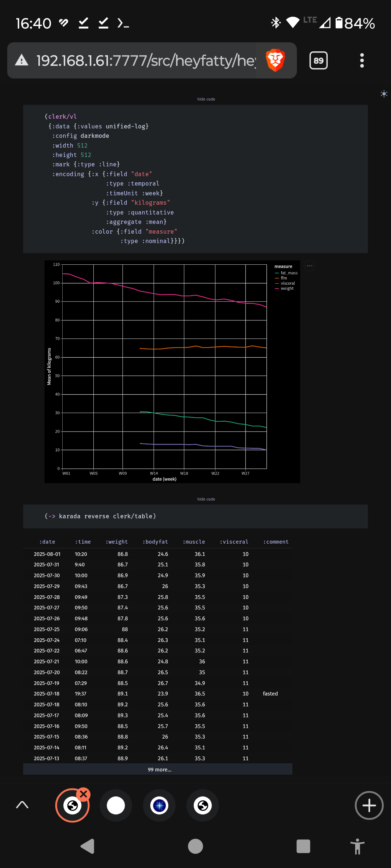Hide code for the karada table block
The width and height of the screenshot is (391, 868).
click(206, 499)
